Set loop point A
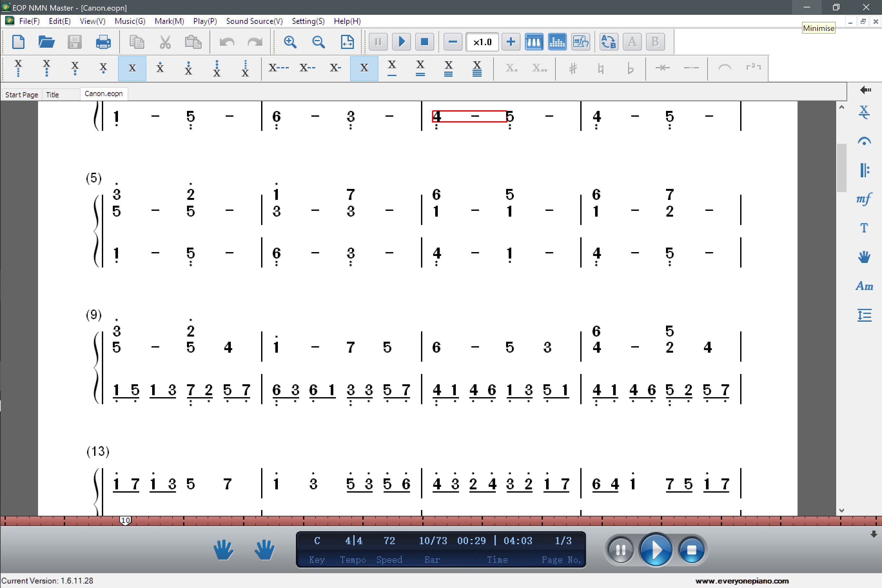Image resolution: width=882 pixels, height=588 pixels. [x=632, y=42]
